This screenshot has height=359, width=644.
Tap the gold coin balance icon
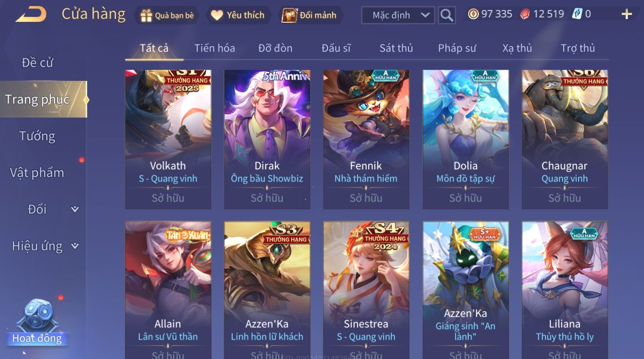tap(473, 14)
